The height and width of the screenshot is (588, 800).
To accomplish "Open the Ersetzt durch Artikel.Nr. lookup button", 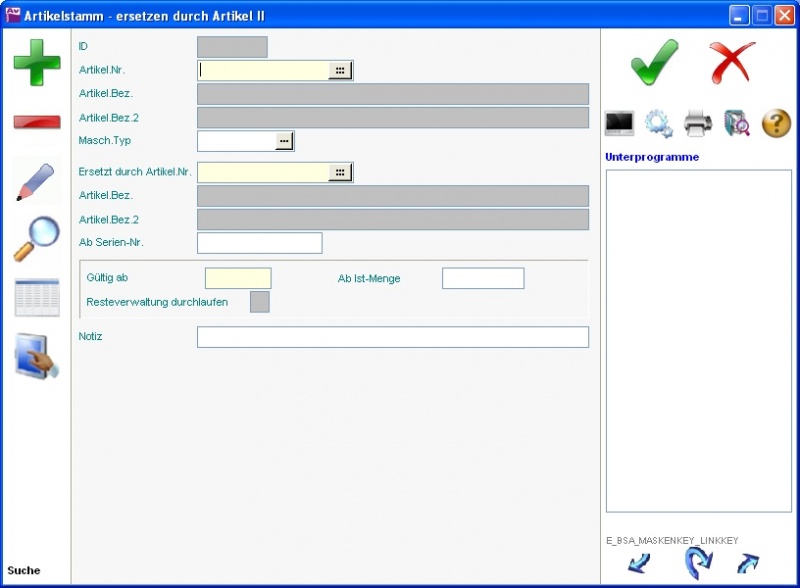I will tap(340, 173).
